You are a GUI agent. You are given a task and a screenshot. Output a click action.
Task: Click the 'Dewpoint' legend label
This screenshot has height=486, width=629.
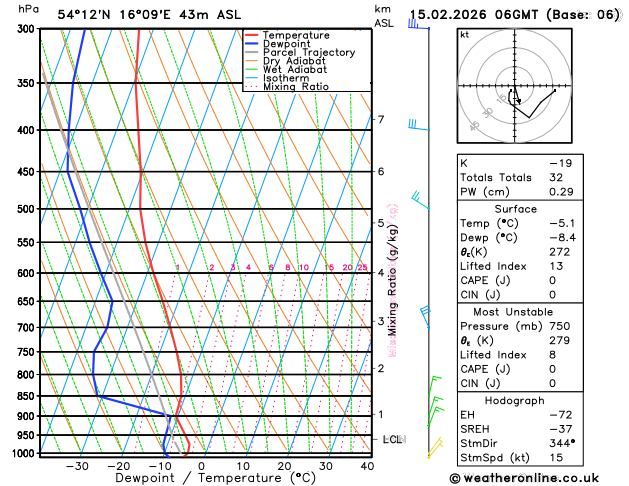tap(286, 44)
